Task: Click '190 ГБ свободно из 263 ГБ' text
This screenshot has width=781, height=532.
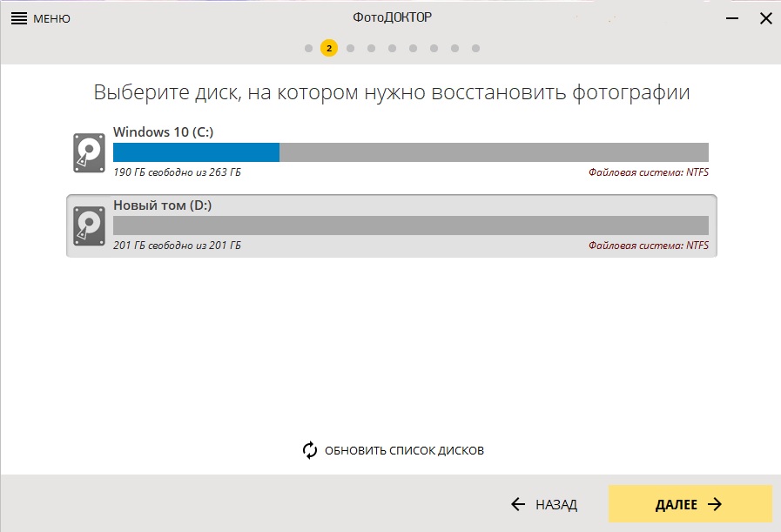Action: 177,172
